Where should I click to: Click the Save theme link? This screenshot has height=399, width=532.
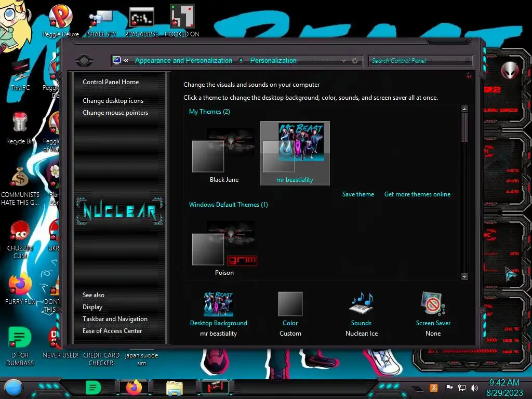coord(358,194)
